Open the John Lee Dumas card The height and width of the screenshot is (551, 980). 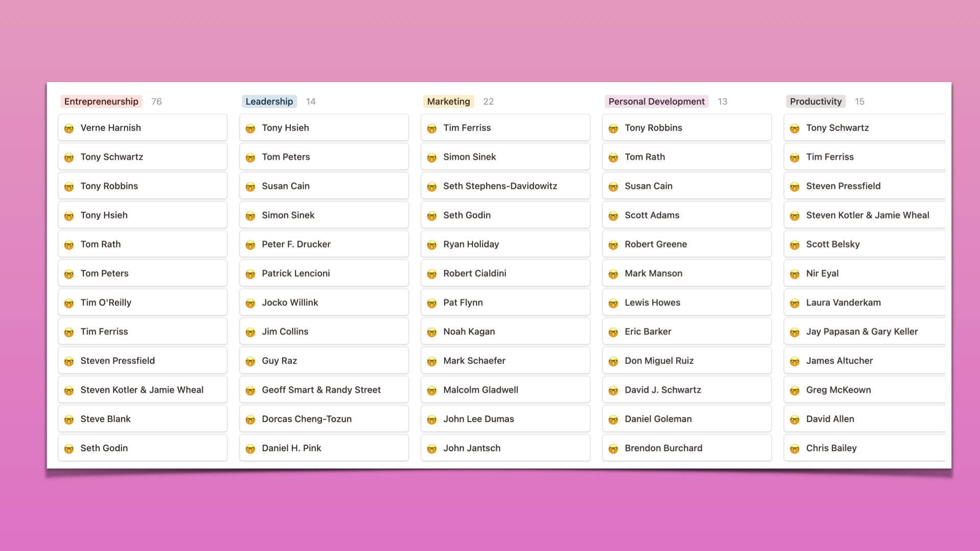tap(505, 419)
